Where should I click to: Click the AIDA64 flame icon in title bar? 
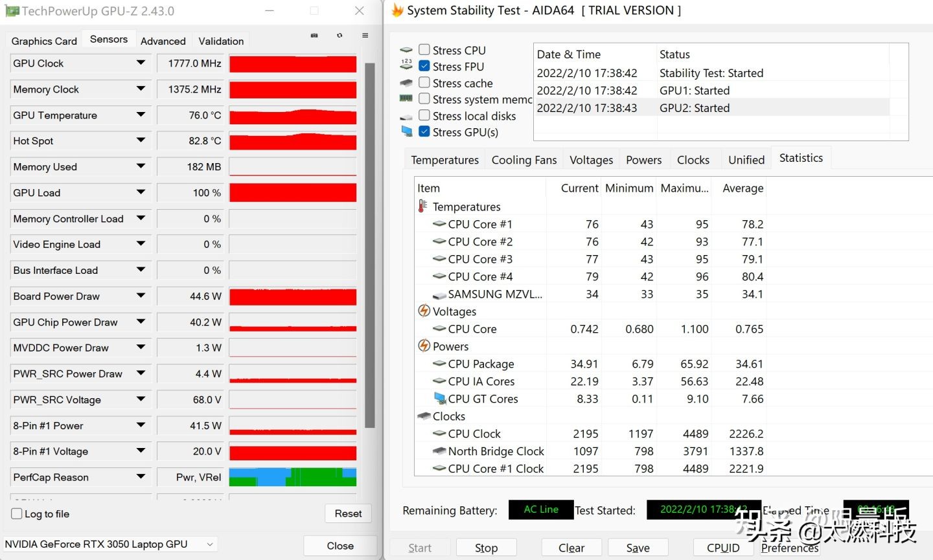pos(398,10)
